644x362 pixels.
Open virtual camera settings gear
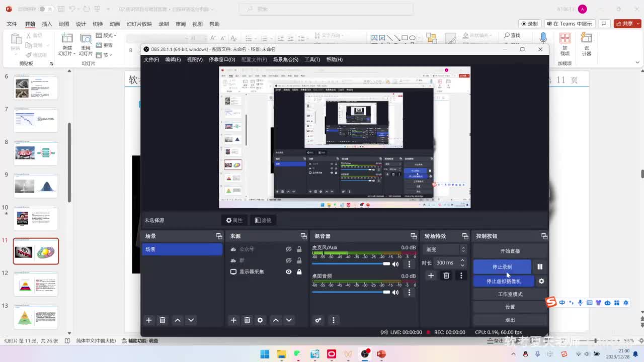pyautogui.click(x=541, y=281)
